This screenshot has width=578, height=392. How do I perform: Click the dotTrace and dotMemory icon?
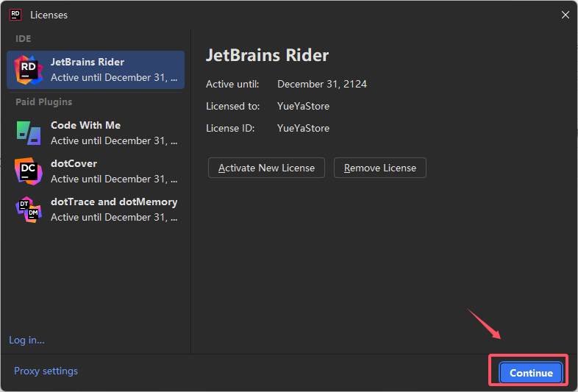29,210
